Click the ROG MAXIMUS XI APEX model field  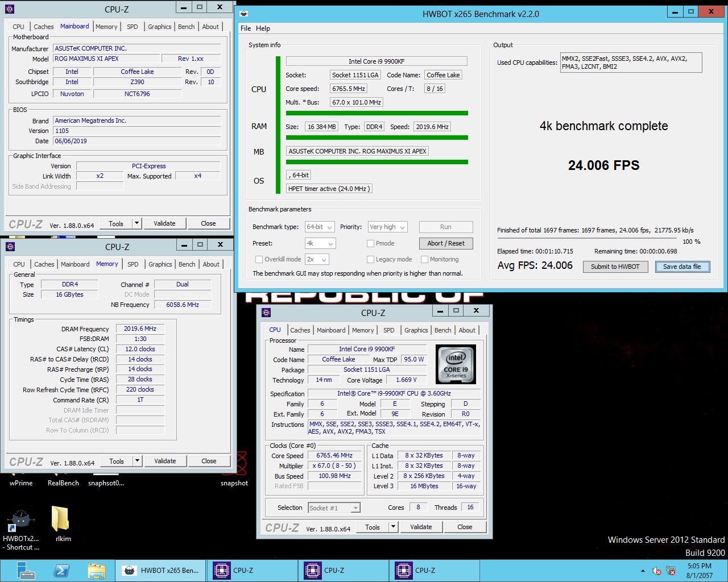coord(106,59)
